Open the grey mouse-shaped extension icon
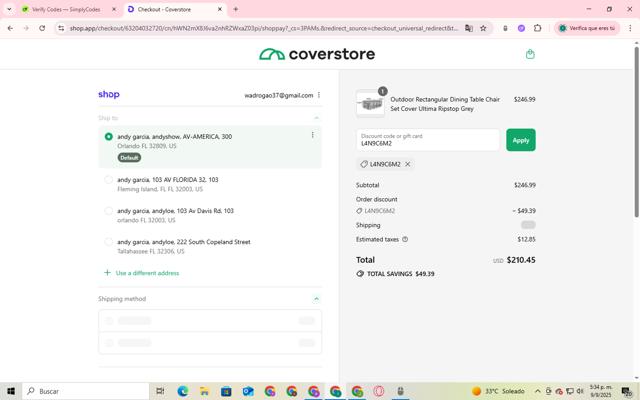This screenshot has height=400, width=640. coord(505,28)
